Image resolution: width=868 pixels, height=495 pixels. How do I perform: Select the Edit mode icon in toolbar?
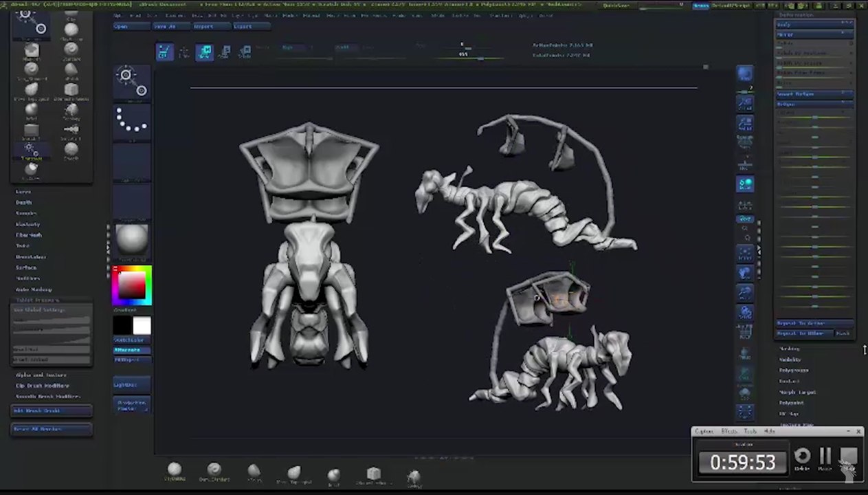click(165, 52)
